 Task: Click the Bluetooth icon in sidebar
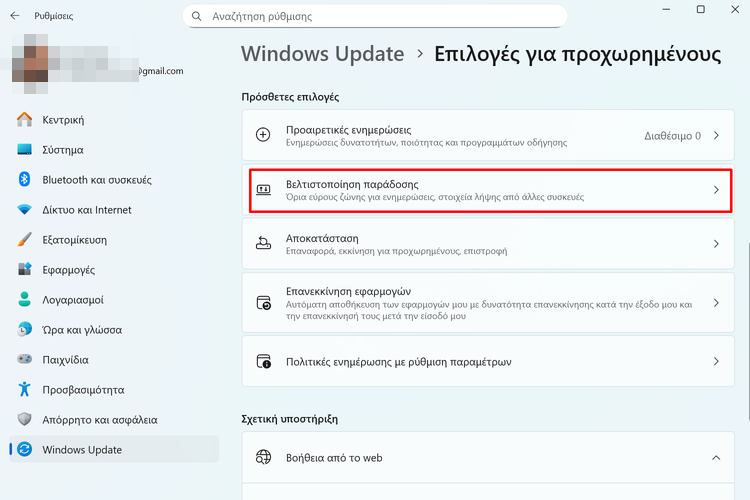[25, 180]
